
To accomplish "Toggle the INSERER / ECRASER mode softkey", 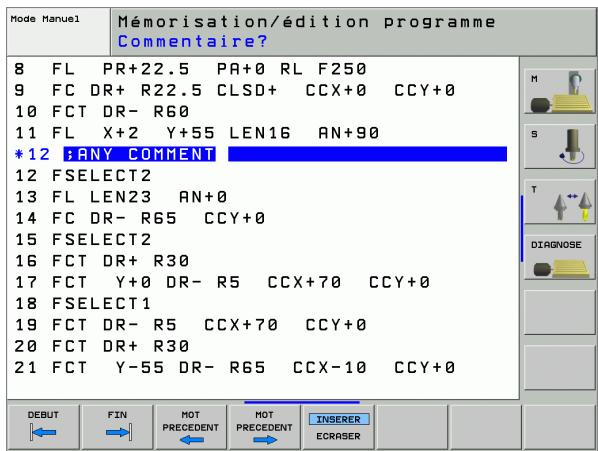I will (338, 427).
